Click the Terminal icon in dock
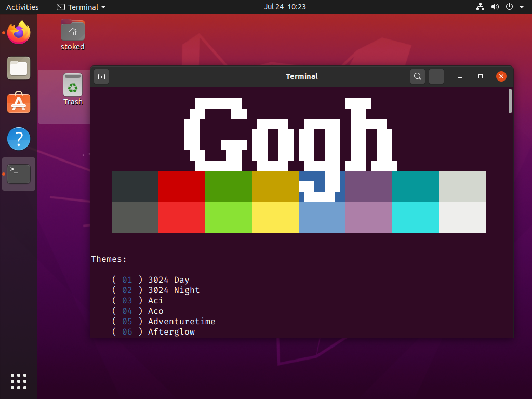 pyautogui.click(x=19, y=174)
